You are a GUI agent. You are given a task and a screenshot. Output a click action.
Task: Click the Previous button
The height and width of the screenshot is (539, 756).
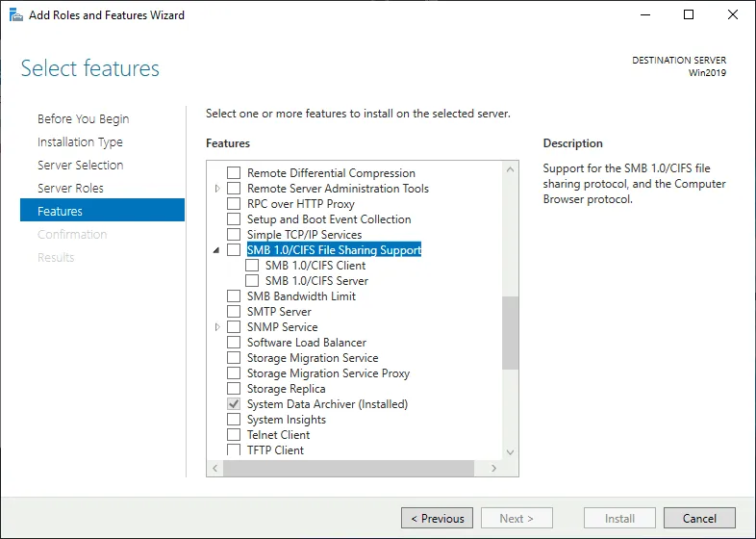click(437, 518)
